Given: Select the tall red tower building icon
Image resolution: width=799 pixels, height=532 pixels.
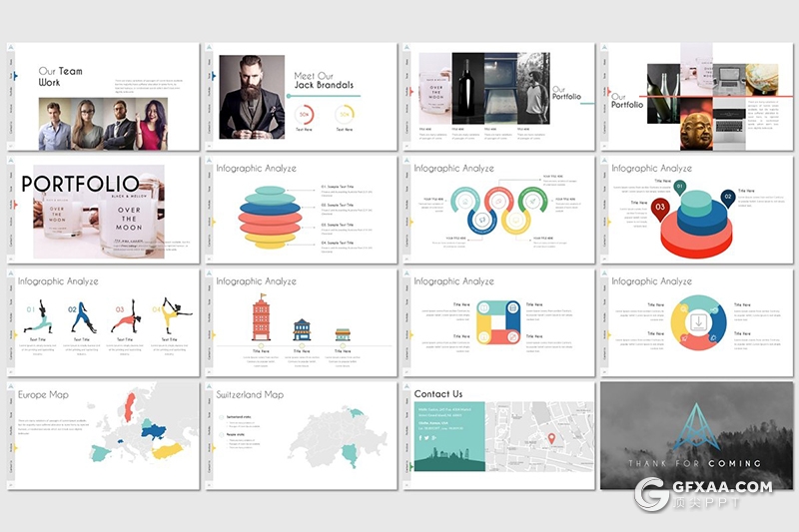Looking at the screenshot, I should tap(261, 319).
